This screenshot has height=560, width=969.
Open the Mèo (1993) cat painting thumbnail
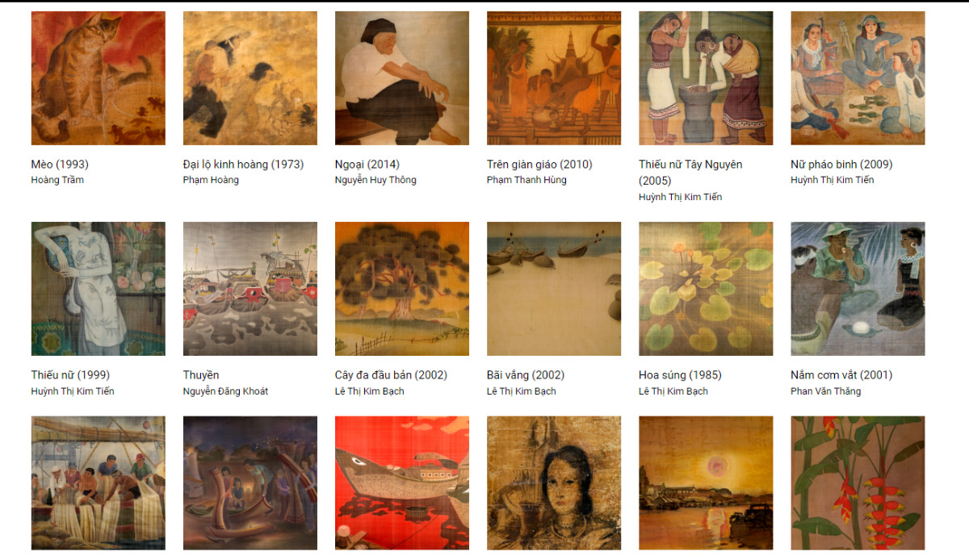99,78
